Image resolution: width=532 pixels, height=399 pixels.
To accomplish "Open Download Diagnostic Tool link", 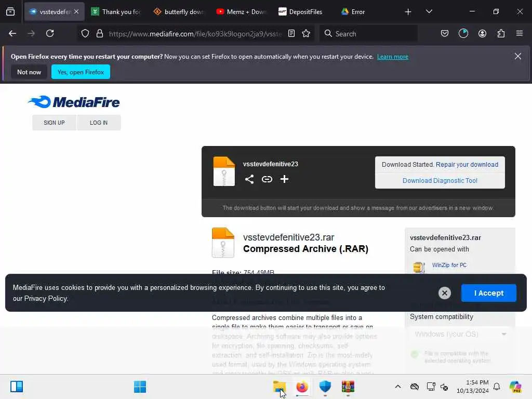I will click(x=440, y=180).
